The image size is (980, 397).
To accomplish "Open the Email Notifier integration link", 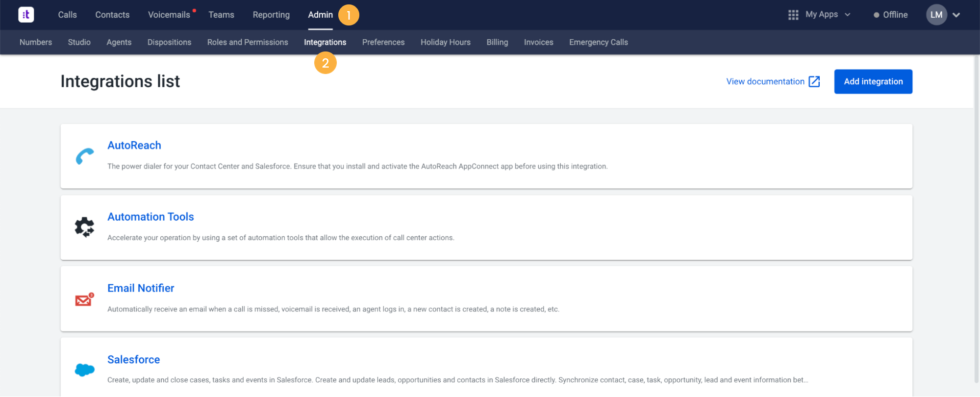I will [x=141, y=288].
